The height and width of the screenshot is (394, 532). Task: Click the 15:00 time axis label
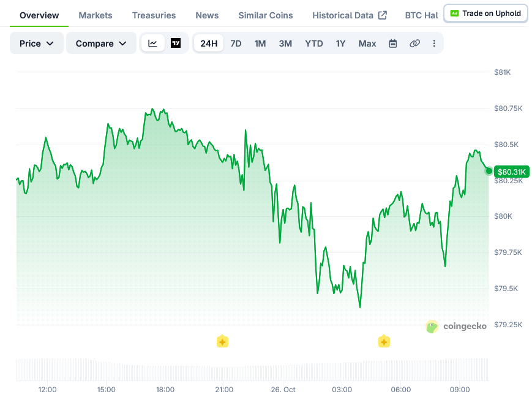point(106,389)
